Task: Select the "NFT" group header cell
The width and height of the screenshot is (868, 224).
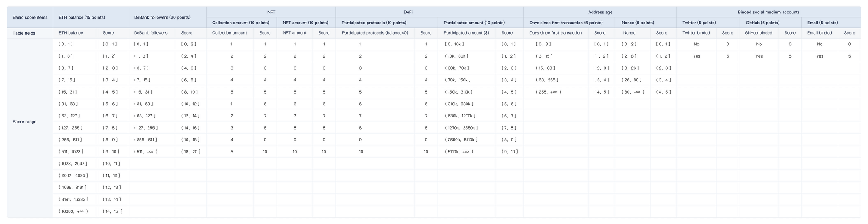Action: click(271, 12)
